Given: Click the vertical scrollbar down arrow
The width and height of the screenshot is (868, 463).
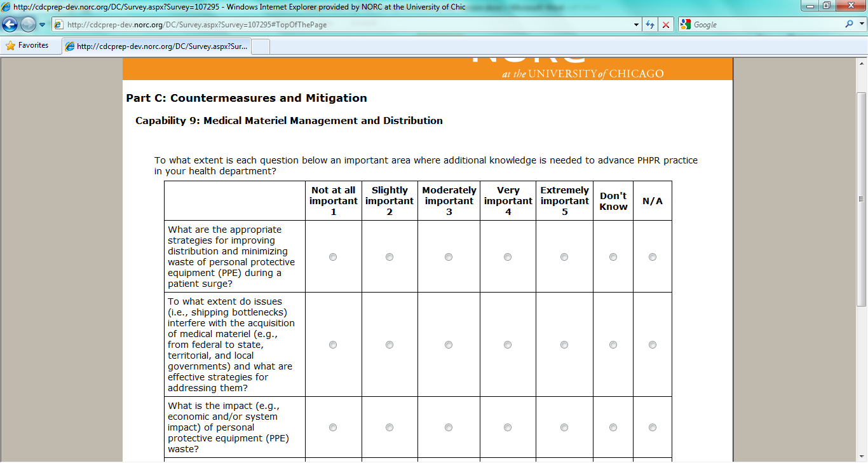Looking at the screenshot, I should click(862, 457).
